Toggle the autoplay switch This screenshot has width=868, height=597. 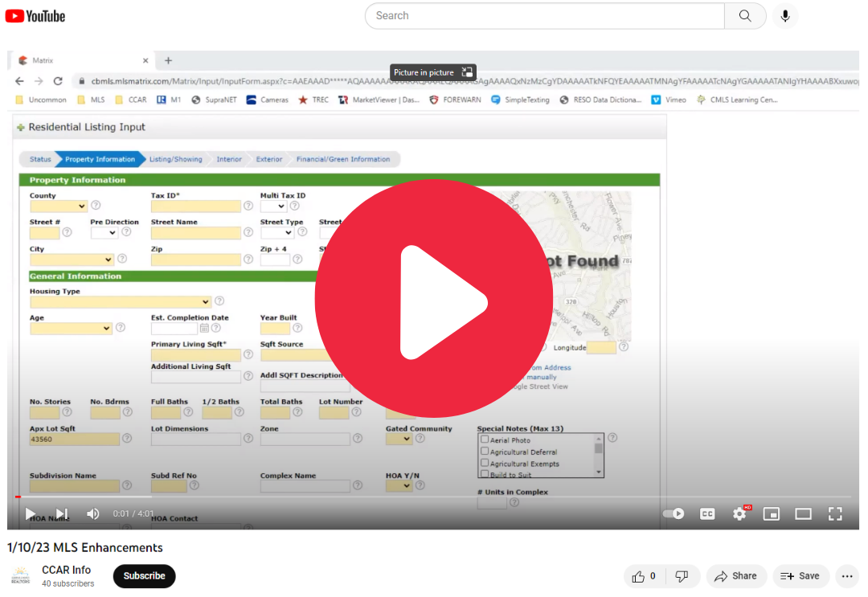pos(674,514)
